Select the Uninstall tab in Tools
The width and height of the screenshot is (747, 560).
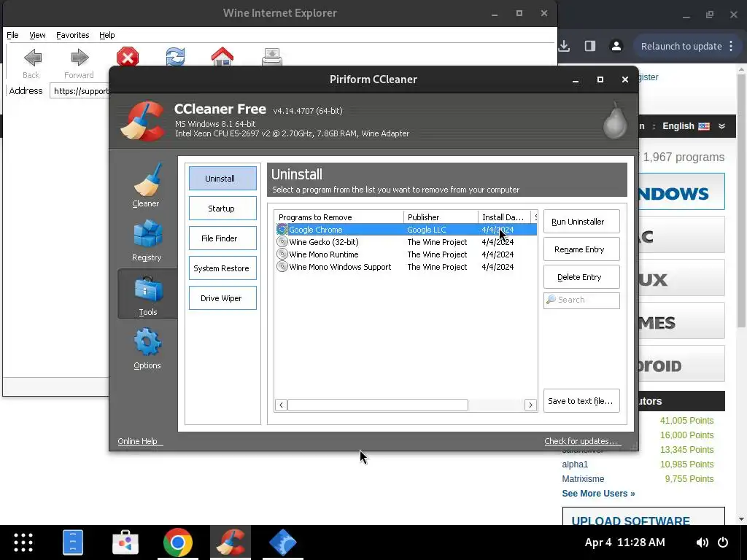tap(222, 179)
